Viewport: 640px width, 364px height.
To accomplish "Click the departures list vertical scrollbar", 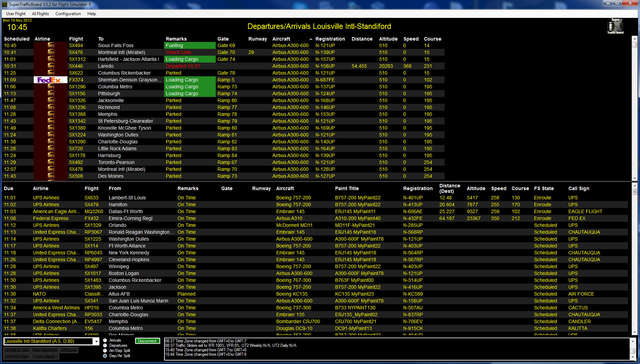I will 635,108.
